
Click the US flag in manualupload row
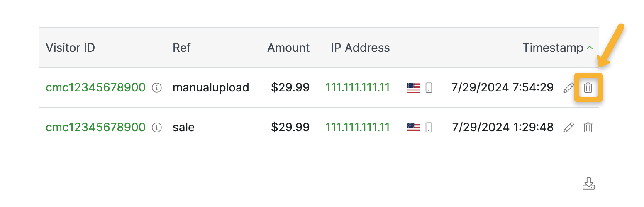[x=413, y=88]
